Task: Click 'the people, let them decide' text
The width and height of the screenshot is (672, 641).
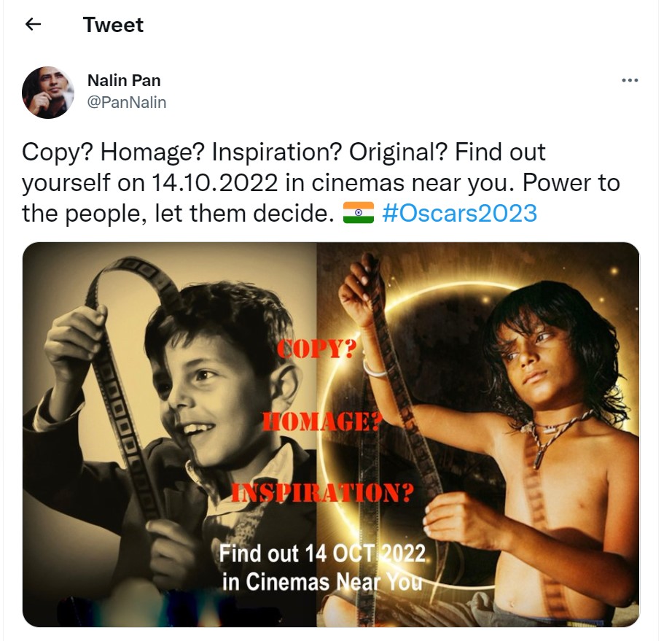Action: (x=179, y=214)
